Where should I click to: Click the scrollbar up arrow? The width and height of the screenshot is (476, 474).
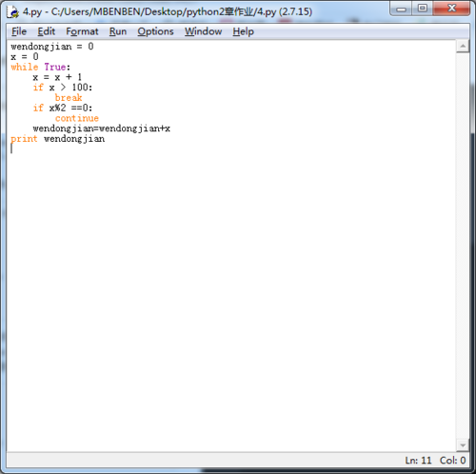coord(463,47)
